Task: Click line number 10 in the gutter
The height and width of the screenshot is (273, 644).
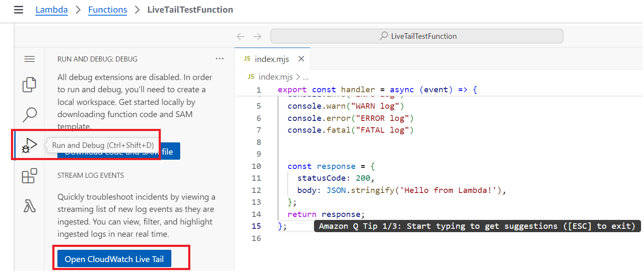Action: [x=257, y=166]
